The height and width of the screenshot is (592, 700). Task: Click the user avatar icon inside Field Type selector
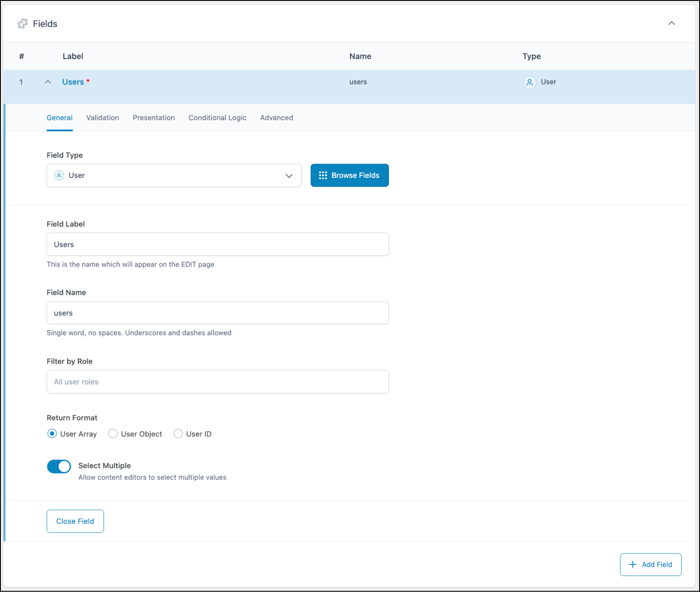[59, 175]
